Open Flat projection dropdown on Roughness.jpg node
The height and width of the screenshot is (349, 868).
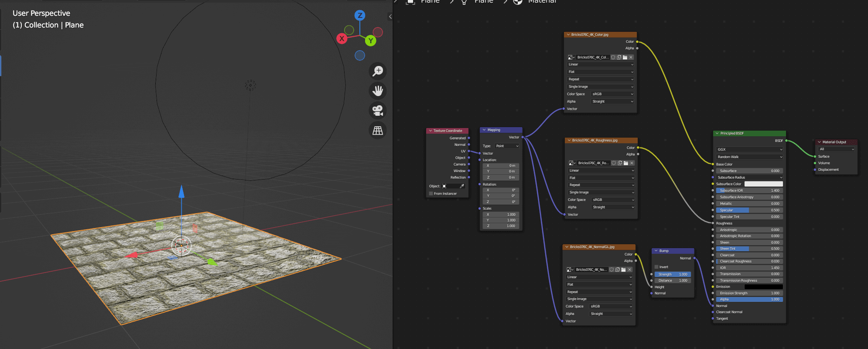[x=601, y=178]
